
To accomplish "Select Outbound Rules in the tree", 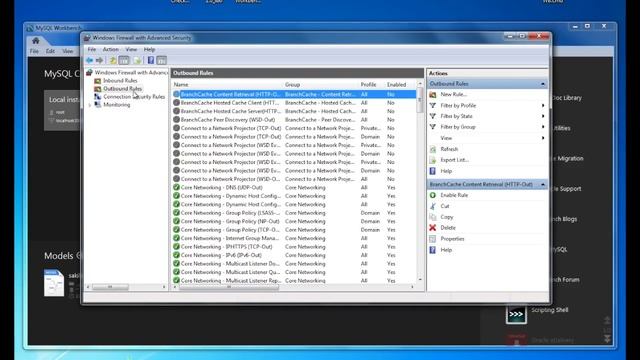I will [x=122, y=89].
